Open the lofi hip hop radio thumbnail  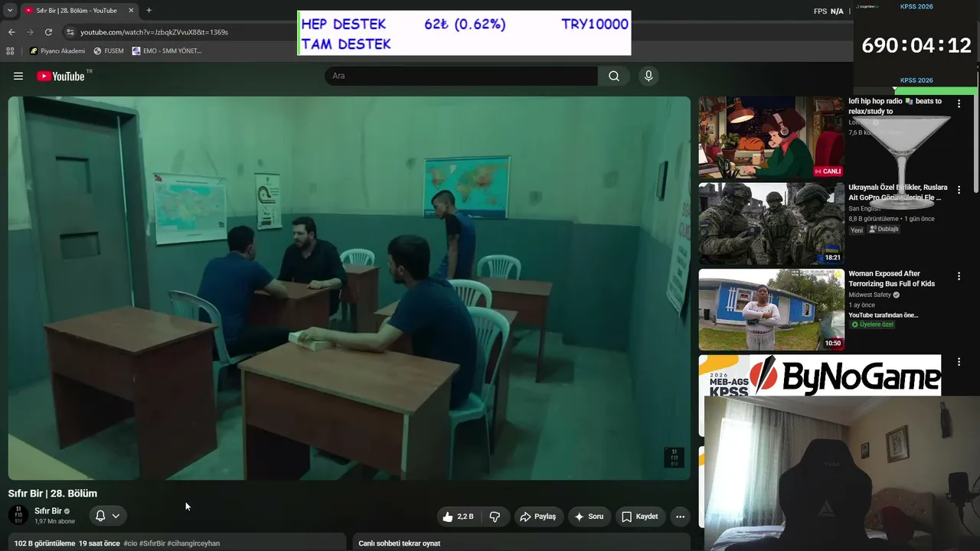(771, 137)
